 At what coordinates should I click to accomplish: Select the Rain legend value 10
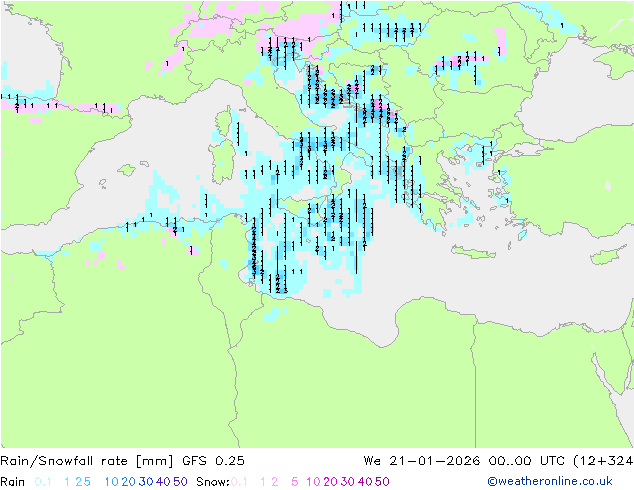point(111,482)
